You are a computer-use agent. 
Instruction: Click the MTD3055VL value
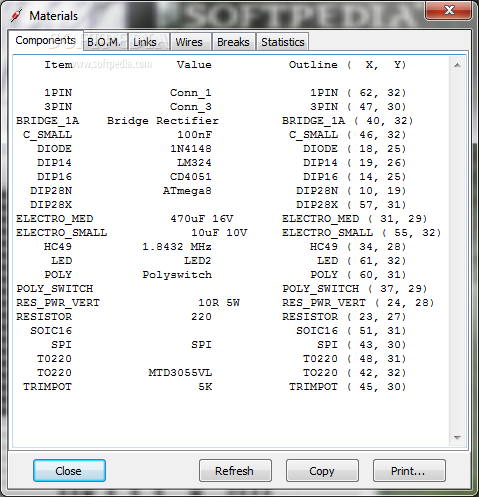(x=180, y=373)
